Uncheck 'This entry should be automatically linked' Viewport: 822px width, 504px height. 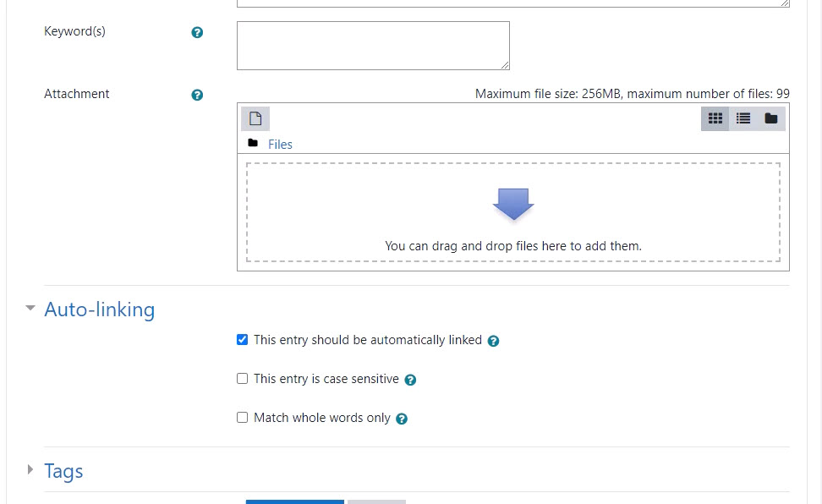pyautogui.click(x=242, y=339)
